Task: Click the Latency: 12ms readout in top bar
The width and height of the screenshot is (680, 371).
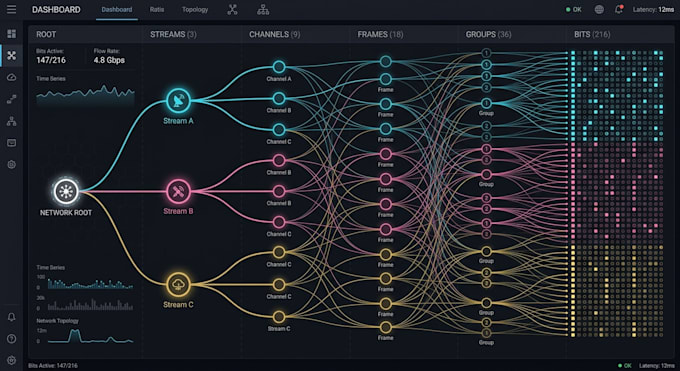Action: (x=653, y=10)
